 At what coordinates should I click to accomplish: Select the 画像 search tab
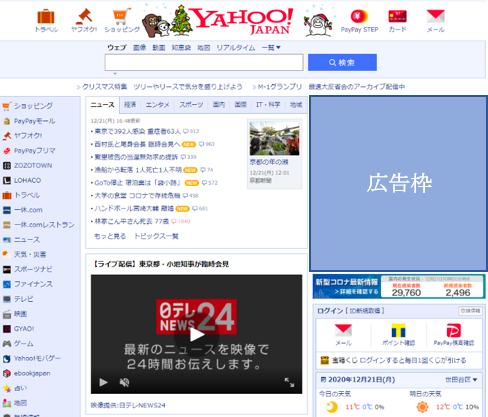point(139,48)
